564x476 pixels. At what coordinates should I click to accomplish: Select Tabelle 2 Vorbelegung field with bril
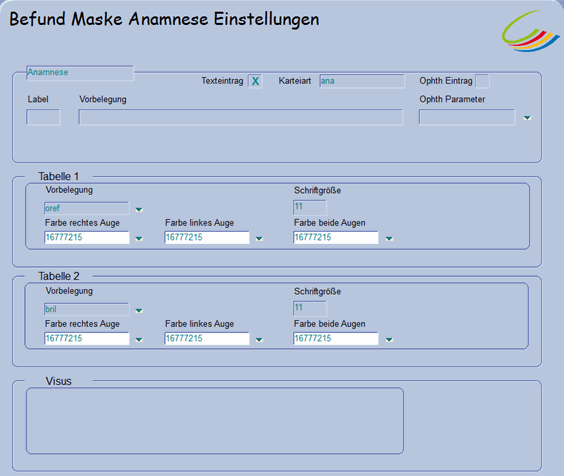click(x=86, y=309)
